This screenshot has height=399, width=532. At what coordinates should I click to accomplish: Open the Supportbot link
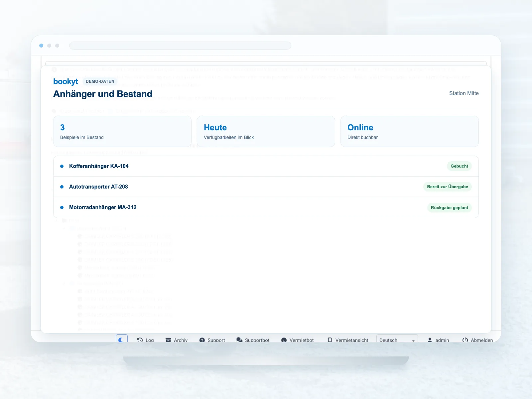tap(253, 340)
